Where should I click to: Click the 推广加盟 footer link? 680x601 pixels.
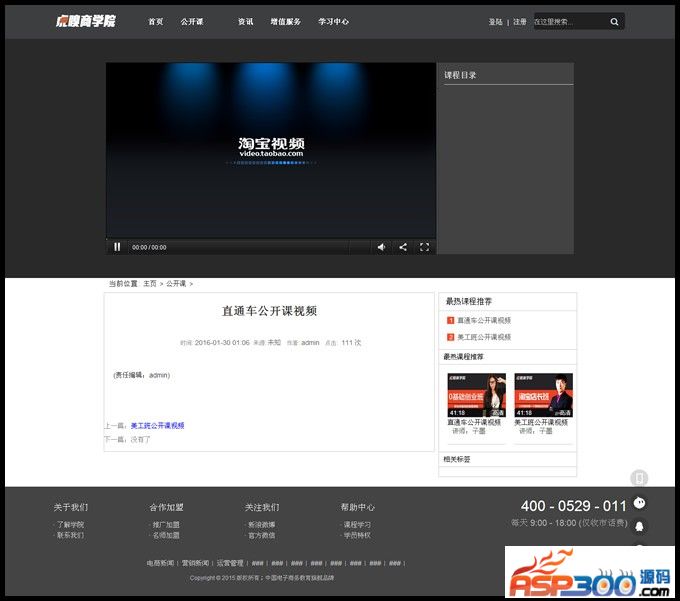coord(166,525)
